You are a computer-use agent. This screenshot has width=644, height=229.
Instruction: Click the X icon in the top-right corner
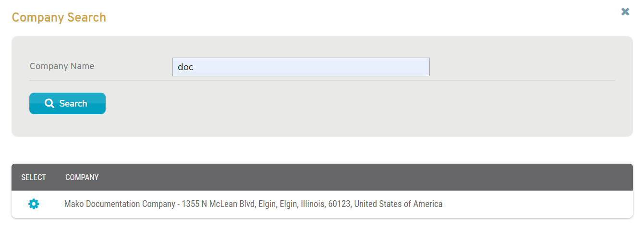625,12
